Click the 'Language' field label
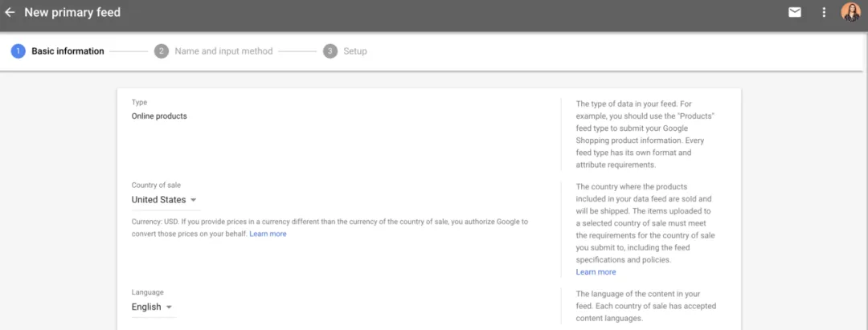 point(147,291)
